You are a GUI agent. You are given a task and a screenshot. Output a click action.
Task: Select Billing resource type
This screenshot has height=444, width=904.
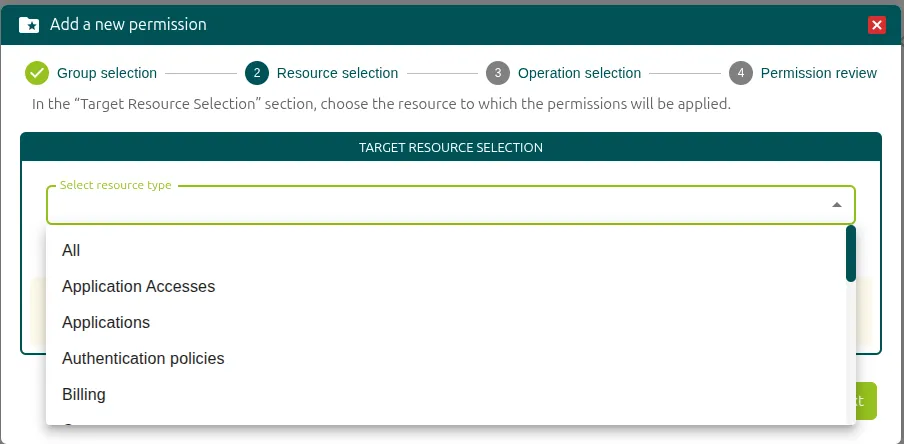[446, 395]
